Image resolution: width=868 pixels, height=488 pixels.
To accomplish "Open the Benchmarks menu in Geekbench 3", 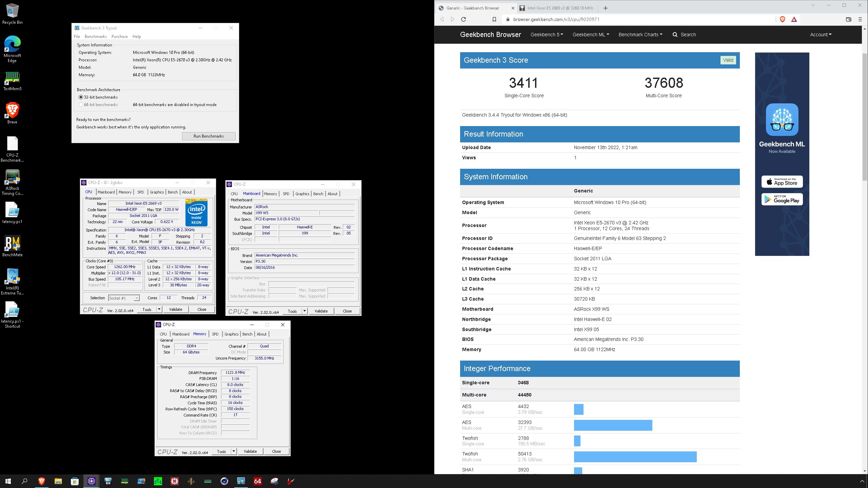I will [x=96, y=37].
